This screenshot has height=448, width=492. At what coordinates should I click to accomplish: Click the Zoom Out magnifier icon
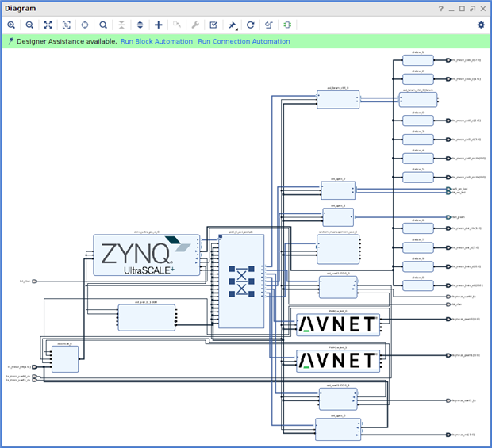click(29, 25)
